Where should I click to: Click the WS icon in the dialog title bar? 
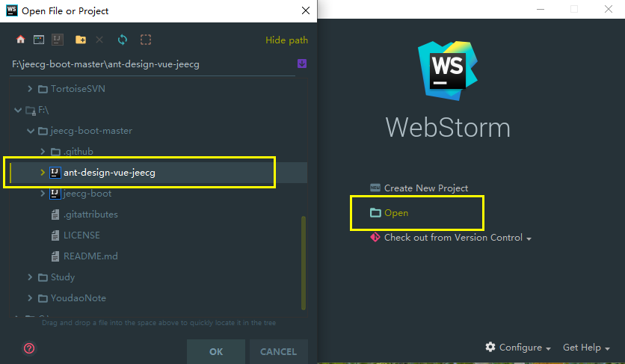pyautogui.click(x=11, y=10)
